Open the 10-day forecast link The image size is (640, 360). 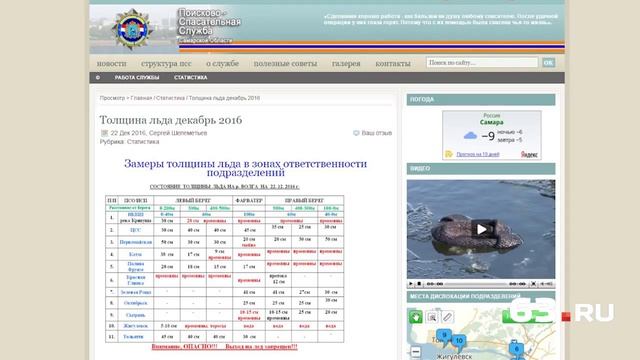(x=478, y=154)
